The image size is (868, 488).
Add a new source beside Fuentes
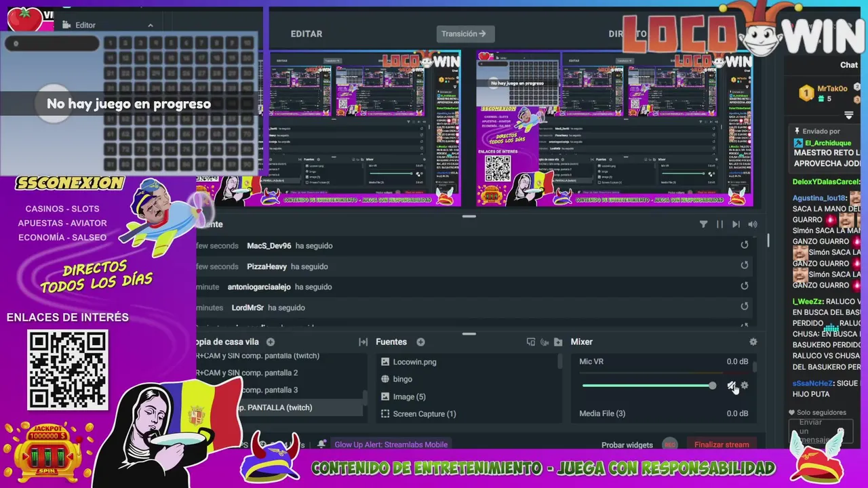(x=420, y=342)
